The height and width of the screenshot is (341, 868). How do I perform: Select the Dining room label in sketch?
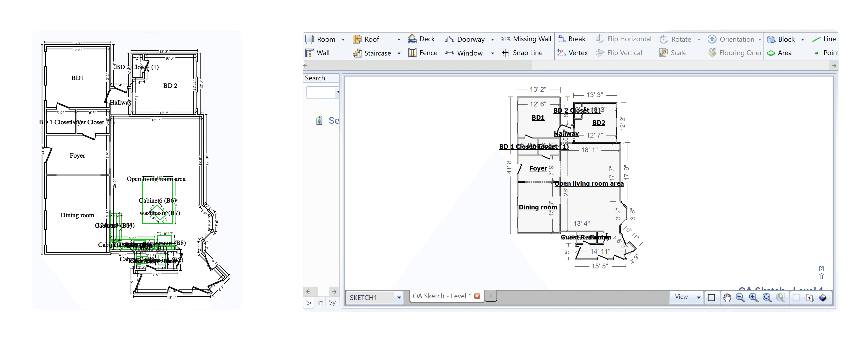click(x=538, y=207)
